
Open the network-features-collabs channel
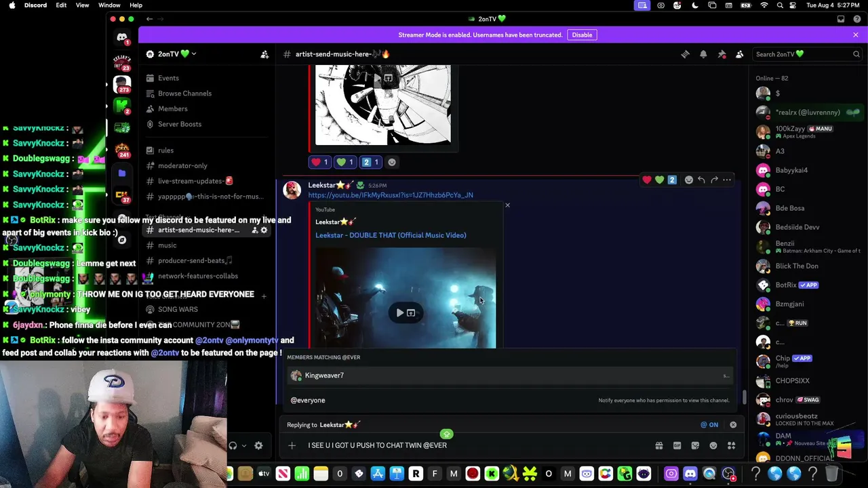click(x=198, y=276)
